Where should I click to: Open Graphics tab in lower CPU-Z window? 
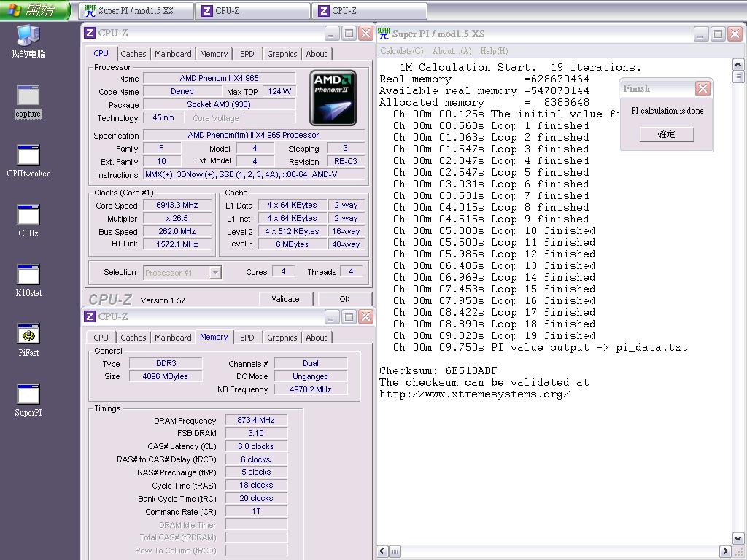282,337
